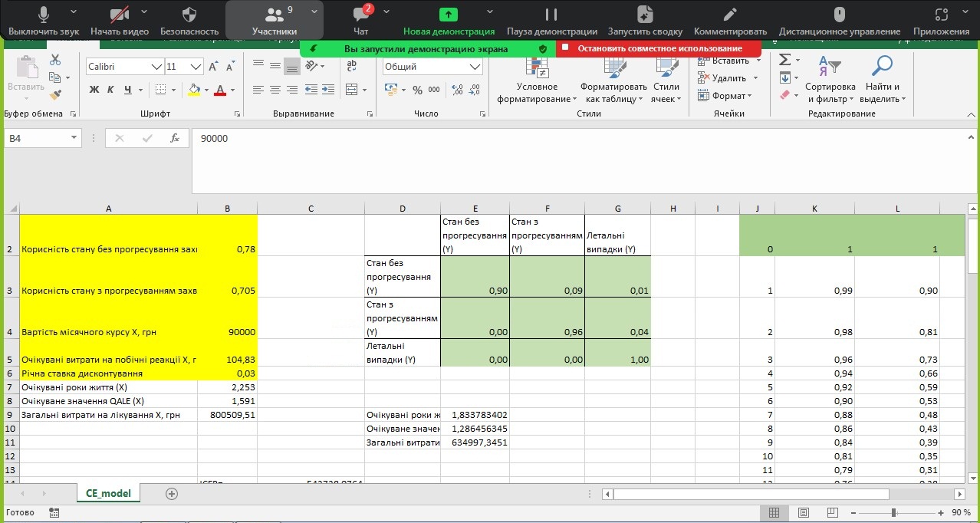Open Zoom Участники panel
Image resolution: width=980 pixels, height=523 pixels.
275,21
